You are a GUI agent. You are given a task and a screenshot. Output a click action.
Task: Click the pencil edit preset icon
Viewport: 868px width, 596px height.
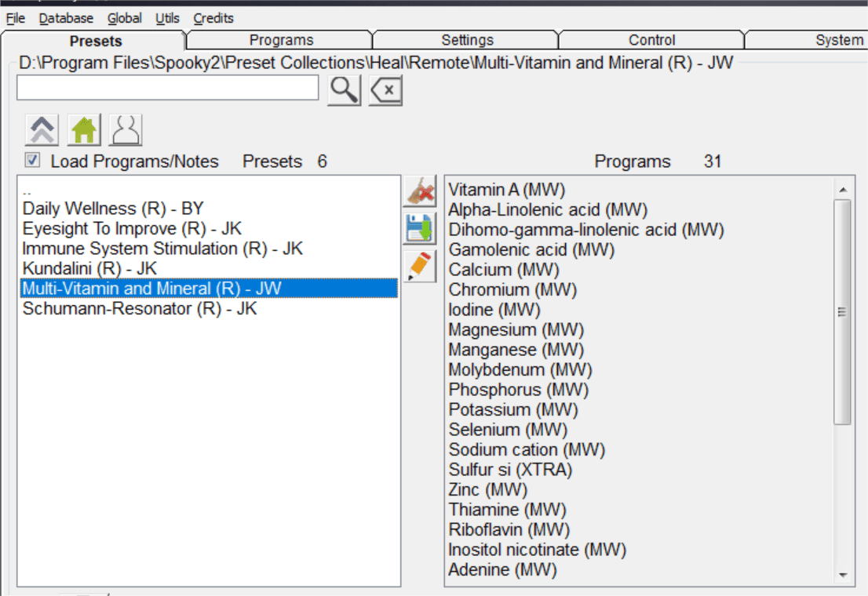click(x=420, y=266)
